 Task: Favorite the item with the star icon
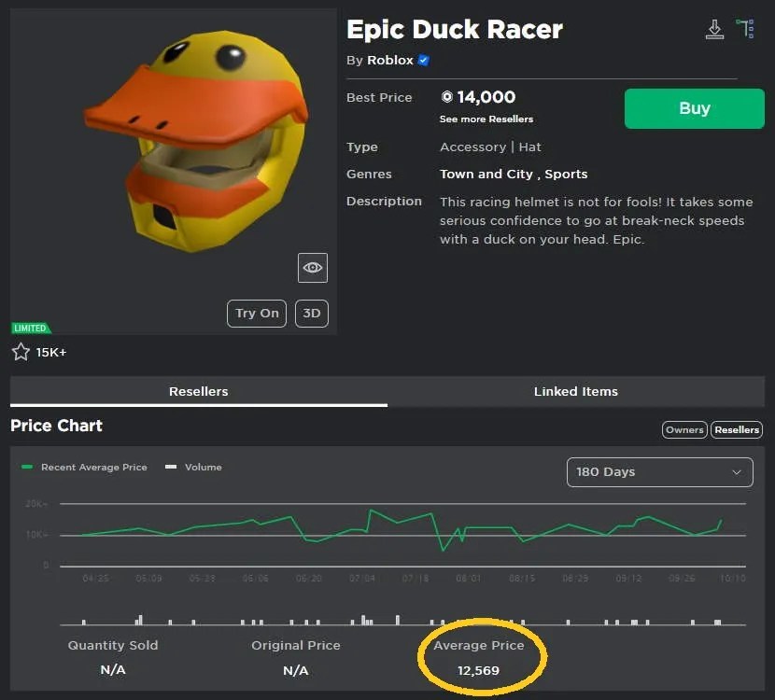click(x=21, y=352)
